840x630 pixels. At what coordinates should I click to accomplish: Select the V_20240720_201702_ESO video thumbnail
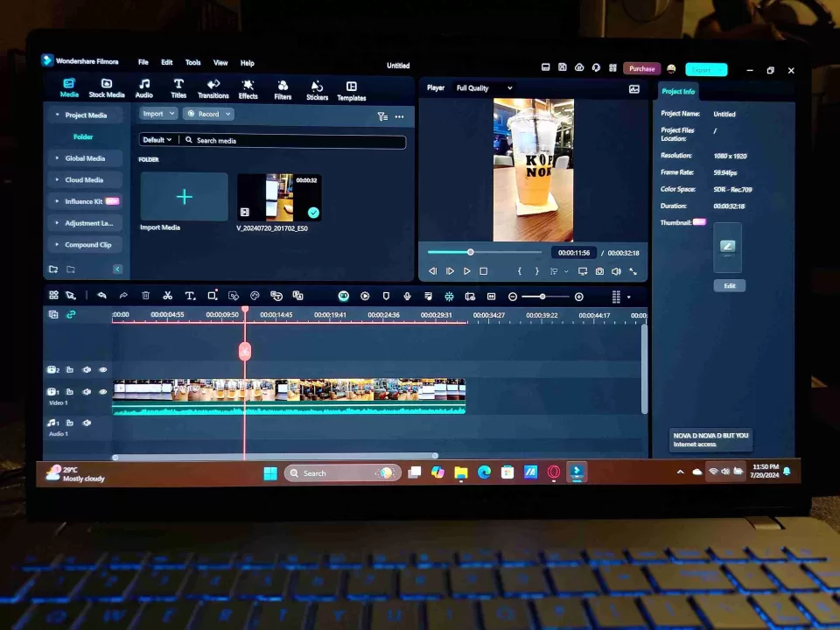(x=279, y=197)
